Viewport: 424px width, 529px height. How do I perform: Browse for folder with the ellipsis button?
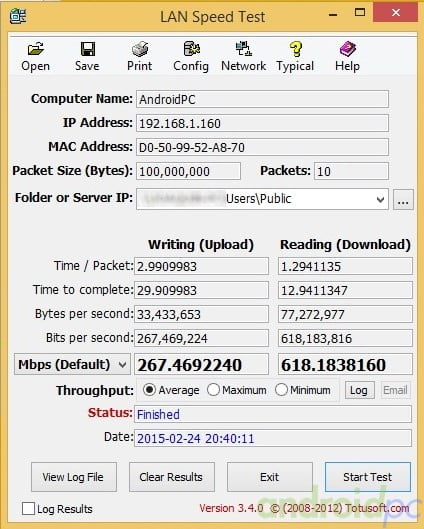(x=403, y=199)
